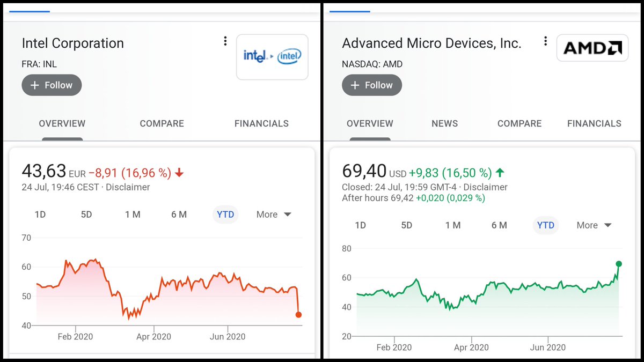The width and height of the screenshot is (644, 362).
Task: Click the AMD price 69,40
Action: point(364,172)
